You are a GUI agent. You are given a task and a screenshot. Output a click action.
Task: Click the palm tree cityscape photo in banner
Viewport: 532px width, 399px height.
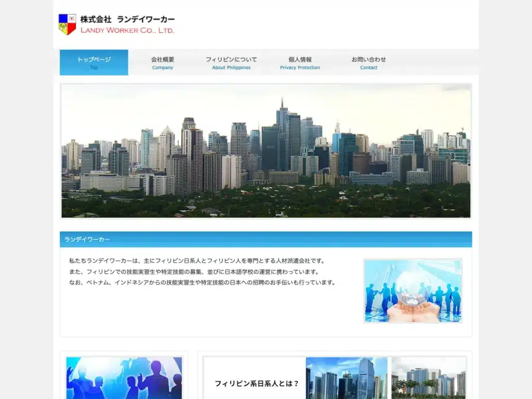click(429, 378)
